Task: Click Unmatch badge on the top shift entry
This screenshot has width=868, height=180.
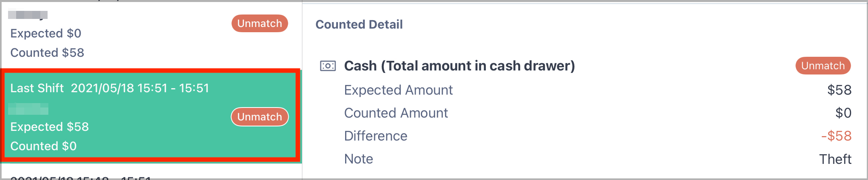Action: (260, 23)
